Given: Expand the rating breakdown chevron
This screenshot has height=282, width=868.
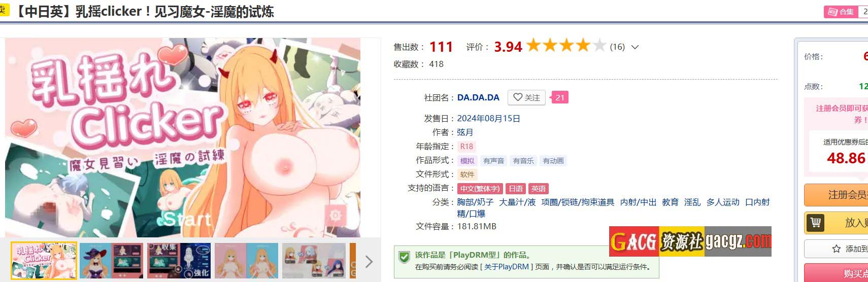Looking at the screenshot, I should point(635,47).
